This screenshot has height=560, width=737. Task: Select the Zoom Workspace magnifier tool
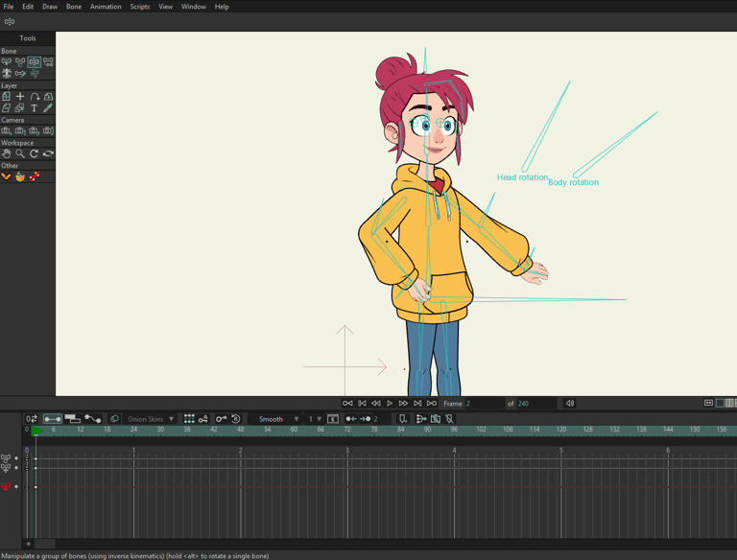point(20,153)
